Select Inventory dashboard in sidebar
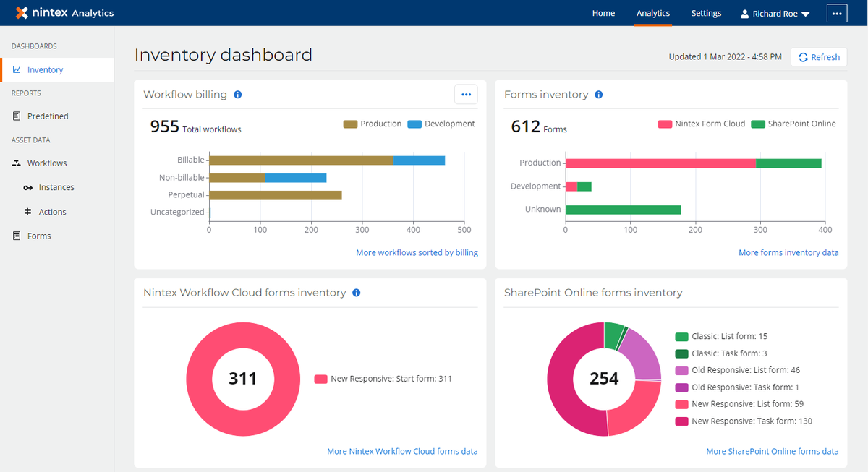Screen dimensions: 868x472 click(56, 70)
